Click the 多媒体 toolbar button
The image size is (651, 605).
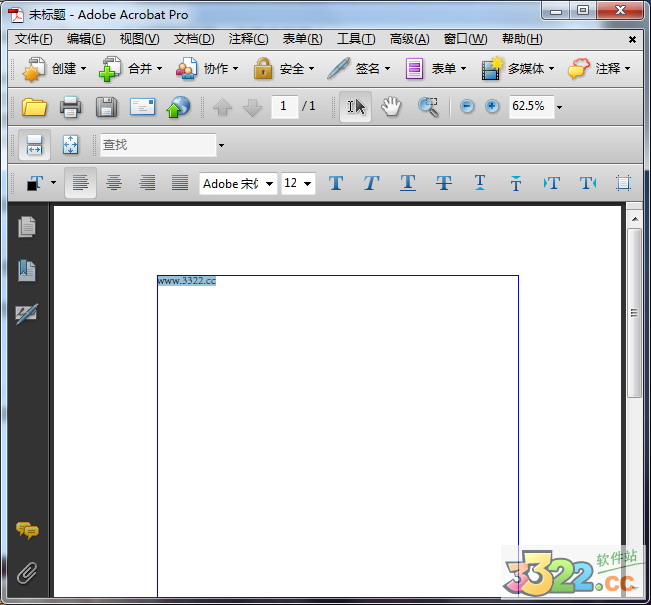click(x=518, y=69)
